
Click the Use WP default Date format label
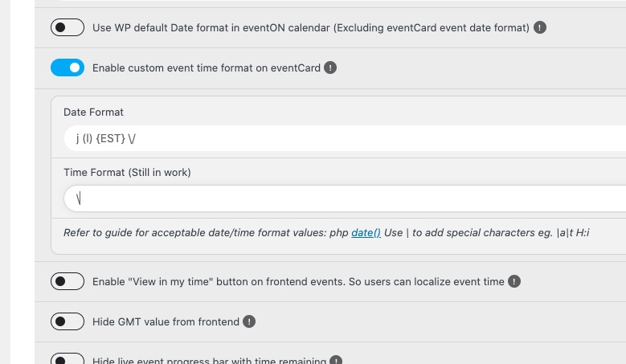coord(311,28)
